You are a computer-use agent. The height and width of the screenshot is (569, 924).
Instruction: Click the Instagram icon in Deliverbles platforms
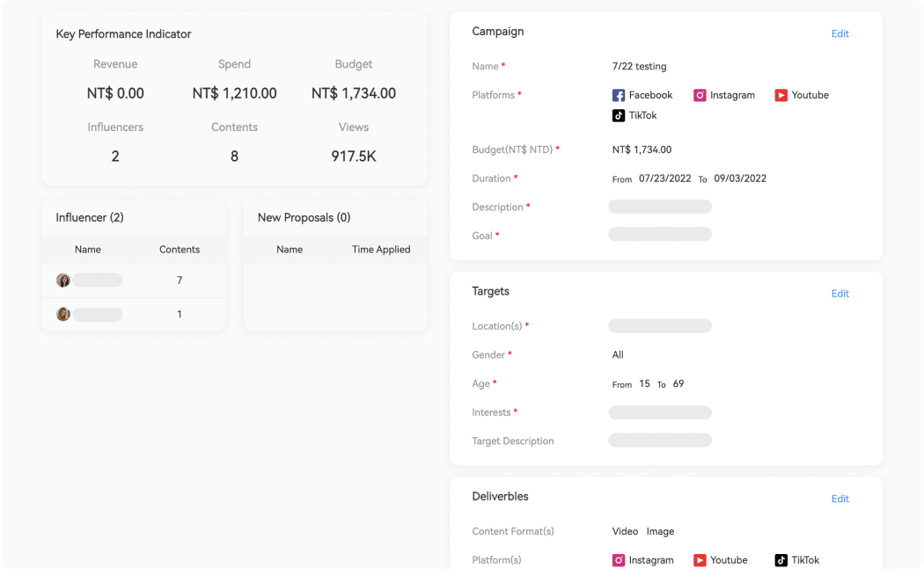(619, 560)
